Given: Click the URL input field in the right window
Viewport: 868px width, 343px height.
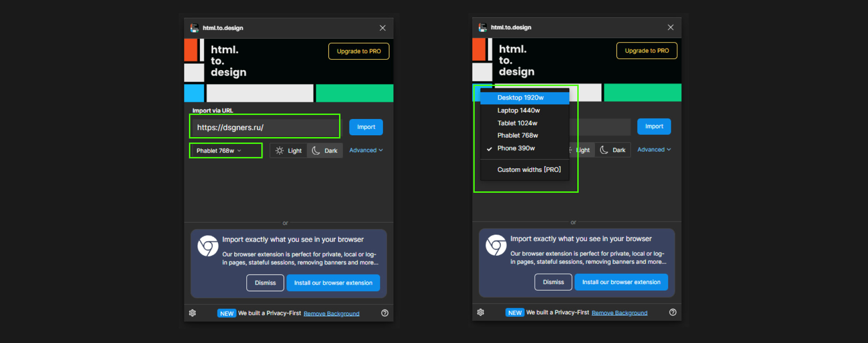Looking at the screenshot, I should click(600, 127).
